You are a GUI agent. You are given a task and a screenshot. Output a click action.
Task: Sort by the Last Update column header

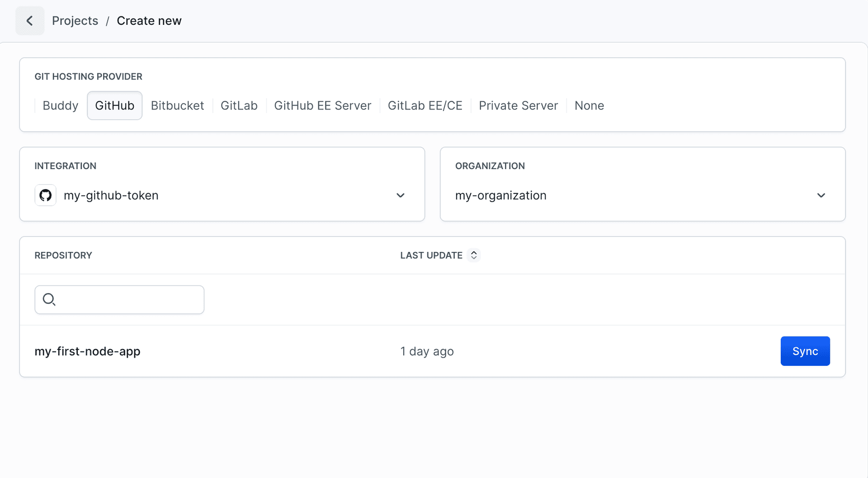tap(431, 256)
